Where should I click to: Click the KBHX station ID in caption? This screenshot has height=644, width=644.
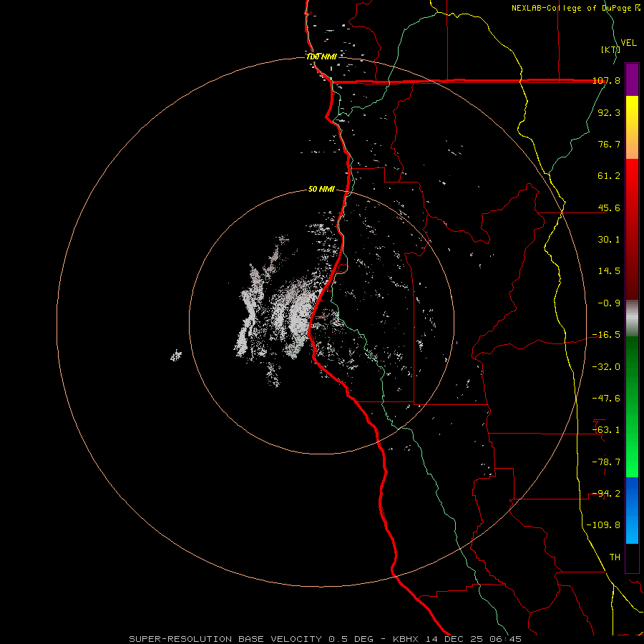coord(406,639)
